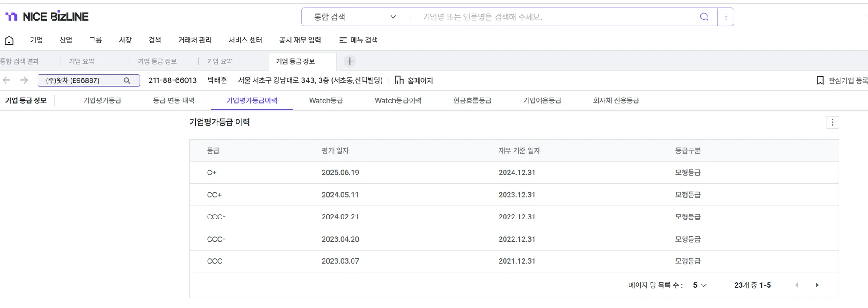Click the search magnifier in top search bar
Image resolution: width=868 pixels, height=308 pixels.
pos(704,17)
